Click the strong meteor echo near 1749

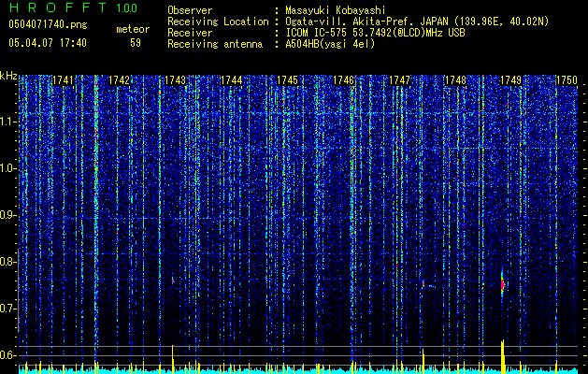click(x=503, y=284)
